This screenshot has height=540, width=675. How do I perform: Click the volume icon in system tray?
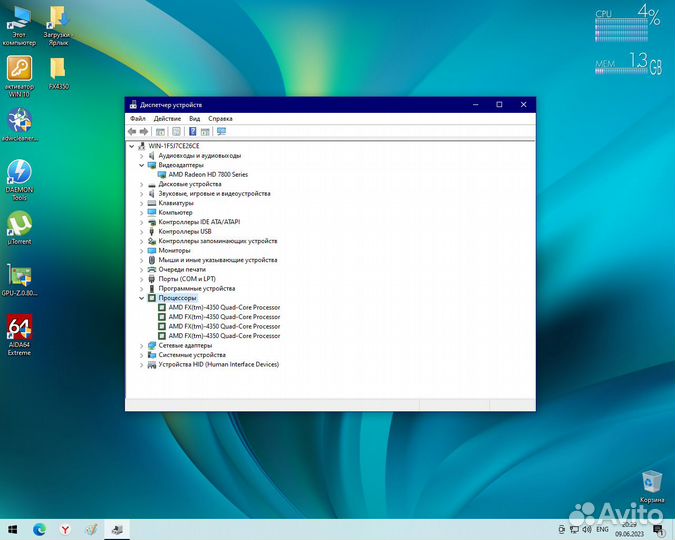coord(587,529)
